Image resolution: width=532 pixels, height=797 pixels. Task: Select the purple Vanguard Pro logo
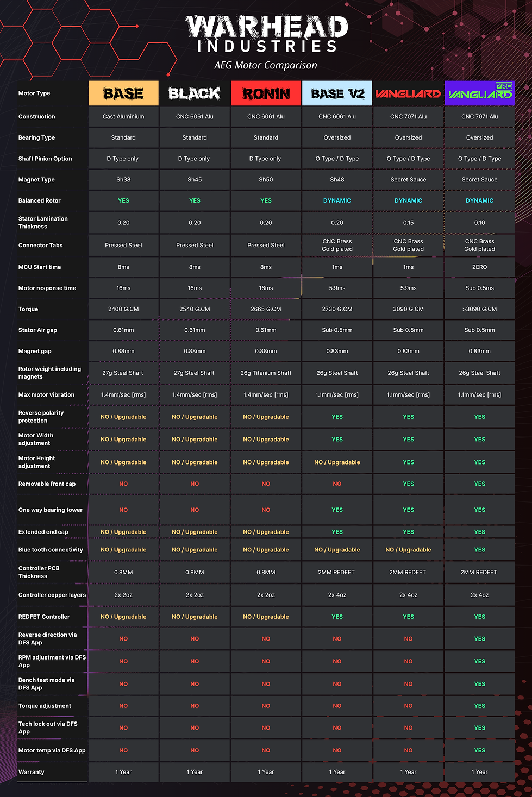[x=479, y=93]
